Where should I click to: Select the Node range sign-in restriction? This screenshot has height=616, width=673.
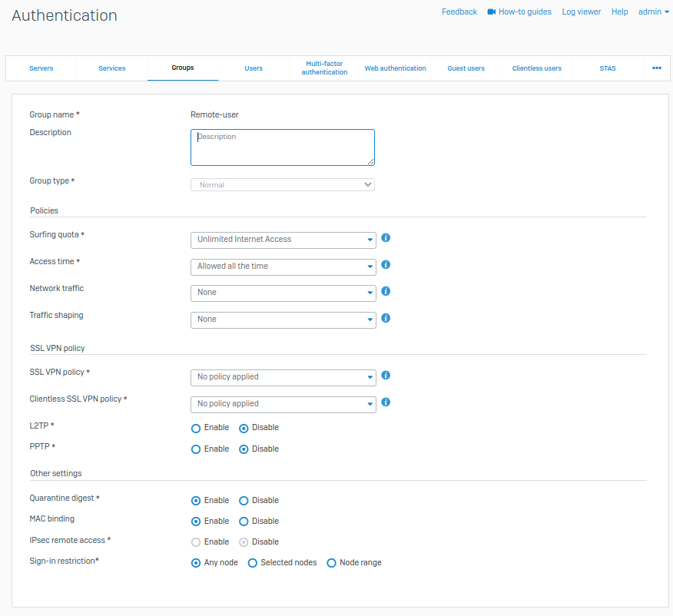332,563
